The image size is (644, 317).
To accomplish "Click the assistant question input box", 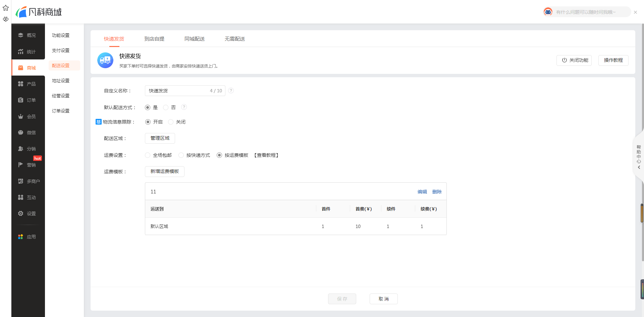I will click(587, 12).
